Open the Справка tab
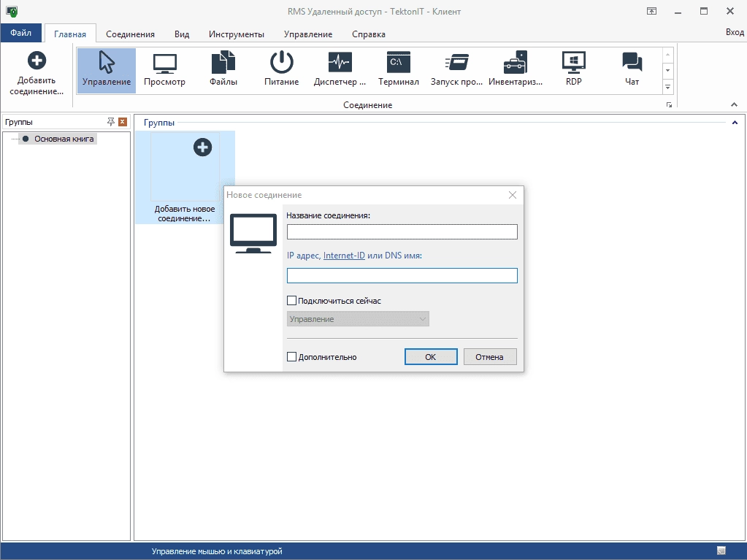Screen dimensions: 747x560 pos(368,34)
